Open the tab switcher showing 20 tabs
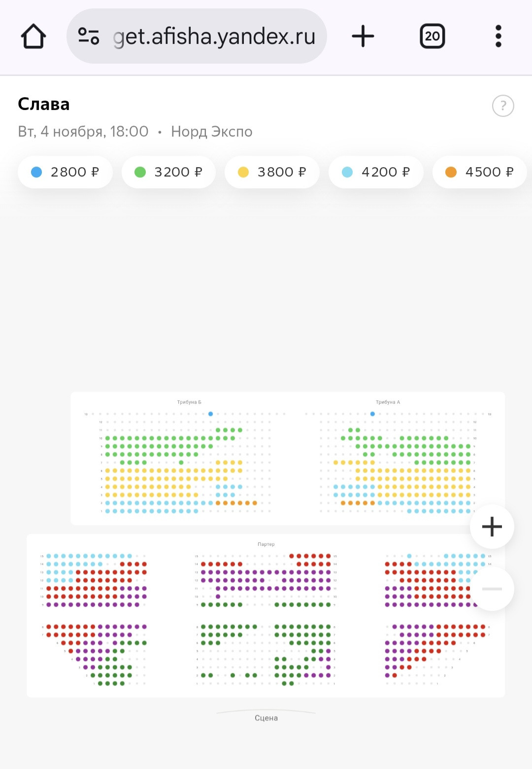Image resolution: width=532 pixels, height=769 pixels. pyautogui.click(x=432, y=36)
